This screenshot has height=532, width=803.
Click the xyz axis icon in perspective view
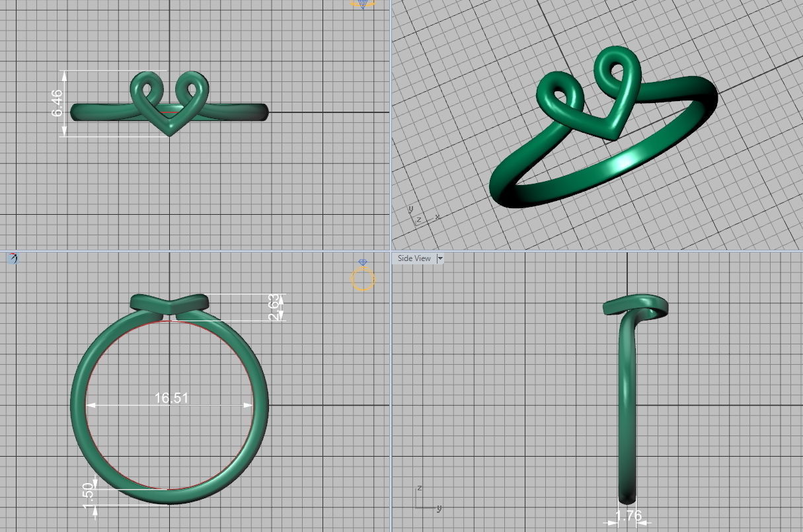423,216
